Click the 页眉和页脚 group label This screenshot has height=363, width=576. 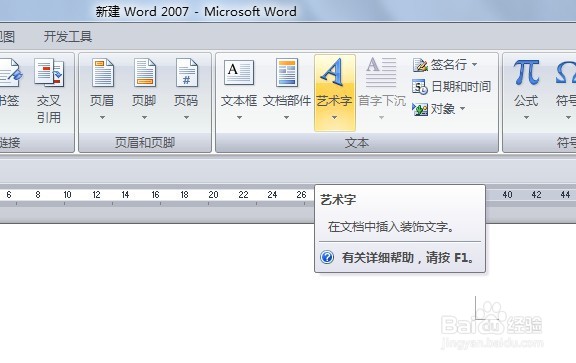[145, 143]
